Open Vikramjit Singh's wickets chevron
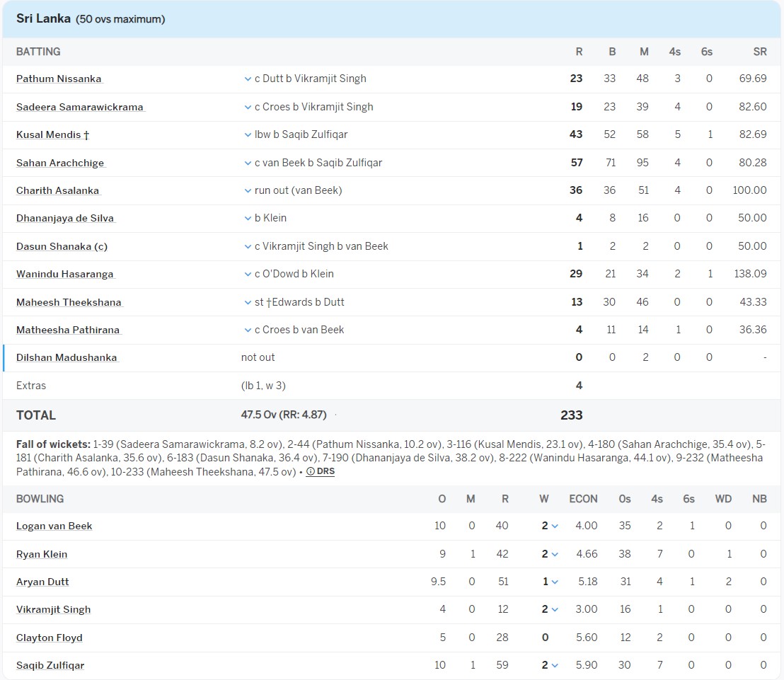This screenshot has height=680, width=784. pyautogui.click(x=555, y=610)
